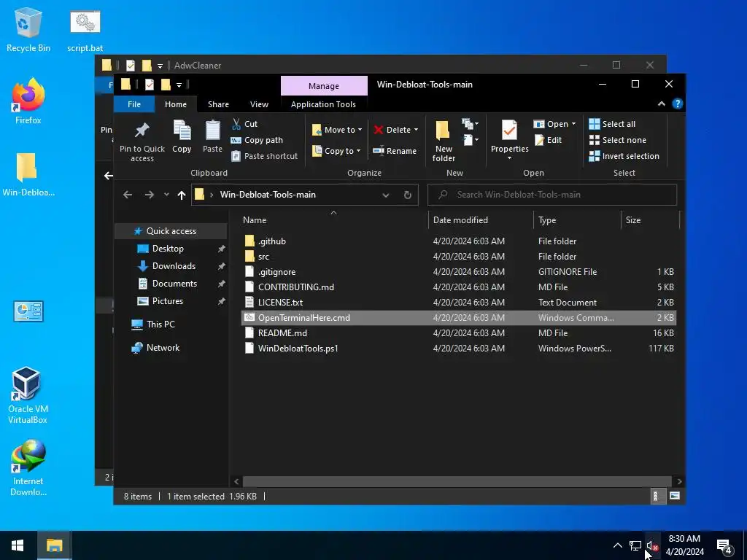The image size is (747, 560).
Task: Select the README.md file
Action: pos(458,332)
